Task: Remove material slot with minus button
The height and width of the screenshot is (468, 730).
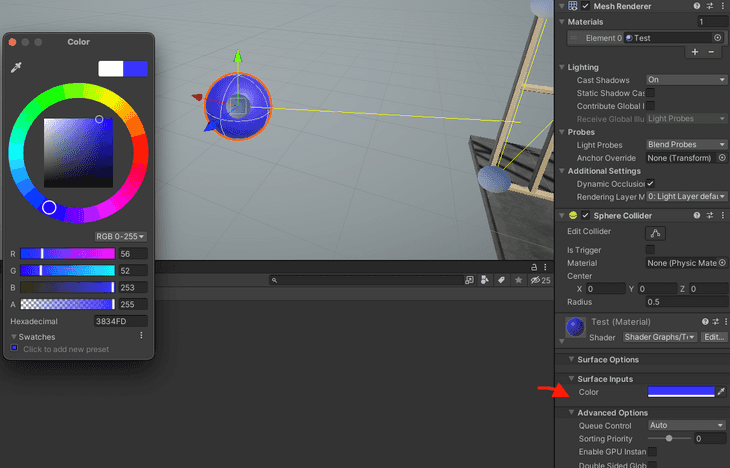Action: point(711,52)
